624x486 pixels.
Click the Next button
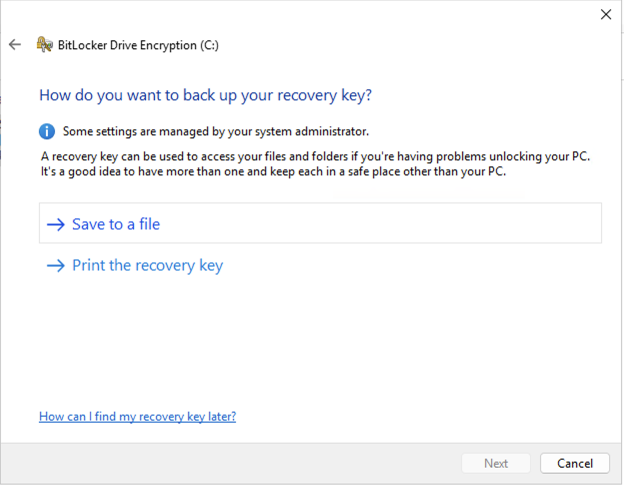pyautogui.click(x=496, y=463)
